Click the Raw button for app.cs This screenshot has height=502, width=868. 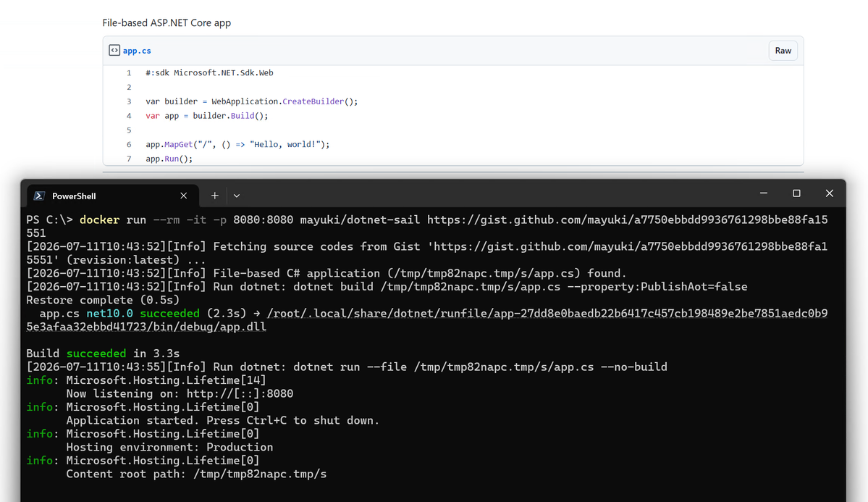[x=783, y=51]
